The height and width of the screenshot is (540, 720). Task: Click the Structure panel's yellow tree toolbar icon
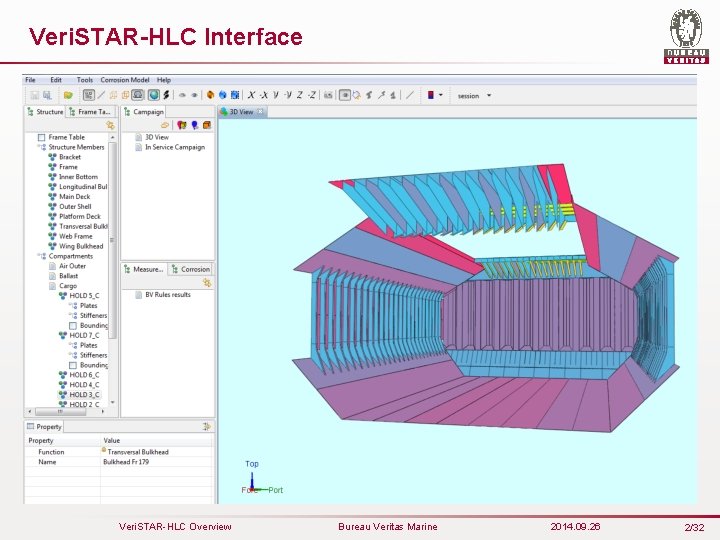click(110, 125)
